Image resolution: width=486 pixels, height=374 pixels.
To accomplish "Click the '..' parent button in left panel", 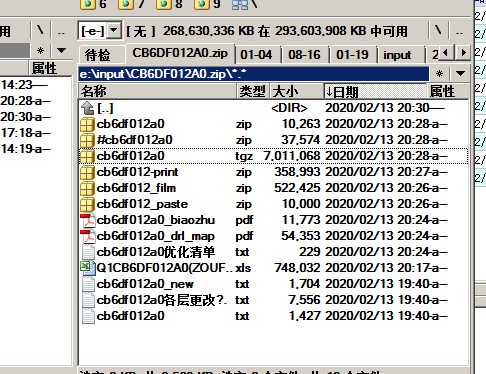I will [x=61, y=31].
